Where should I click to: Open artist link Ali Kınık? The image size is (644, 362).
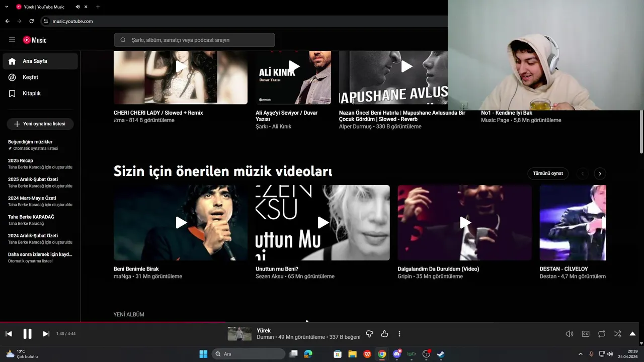[x=282, y=127]
